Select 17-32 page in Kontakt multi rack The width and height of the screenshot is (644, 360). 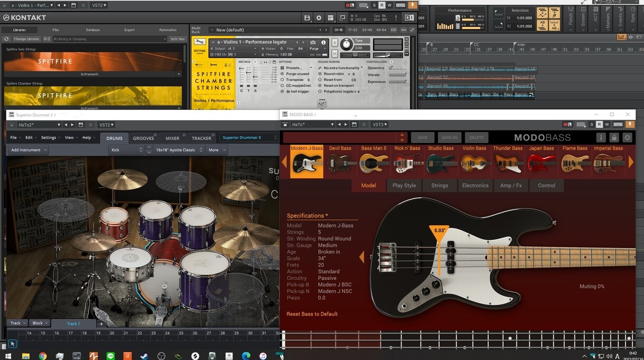353,30
